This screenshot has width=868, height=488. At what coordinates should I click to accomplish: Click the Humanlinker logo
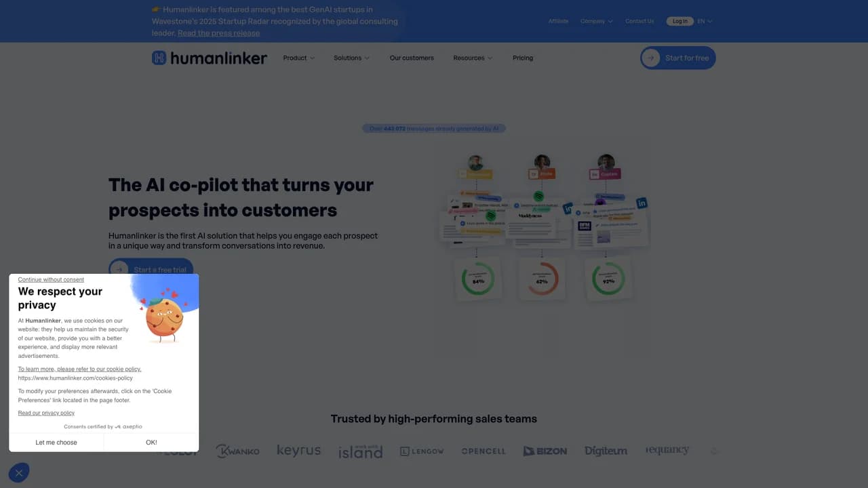click(210, 58)
